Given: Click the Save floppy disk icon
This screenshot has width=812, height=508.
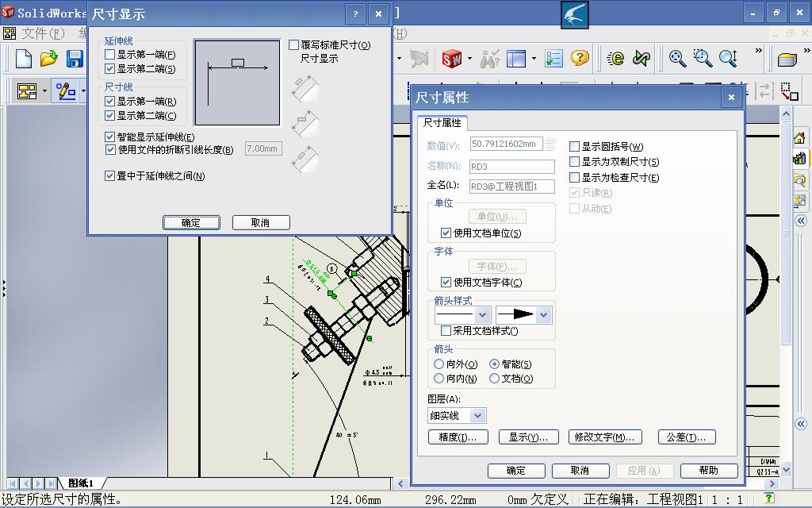Looking at the screenshot, I should [x=75, y=59].
